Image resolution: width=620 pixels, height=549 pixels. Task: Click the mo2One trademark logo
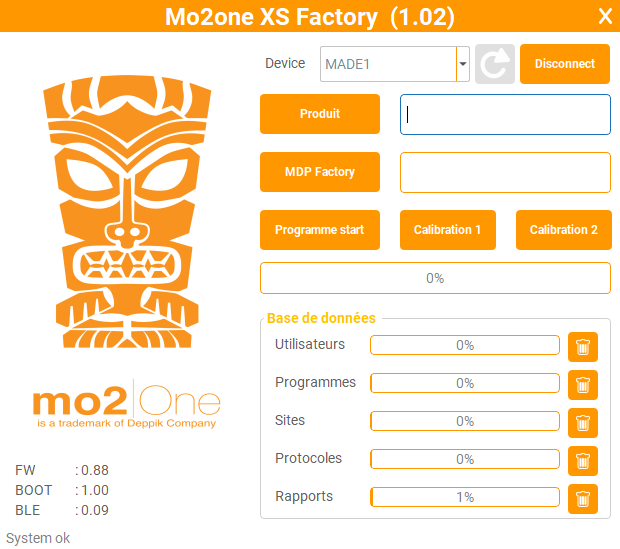[x=127, y=404]
